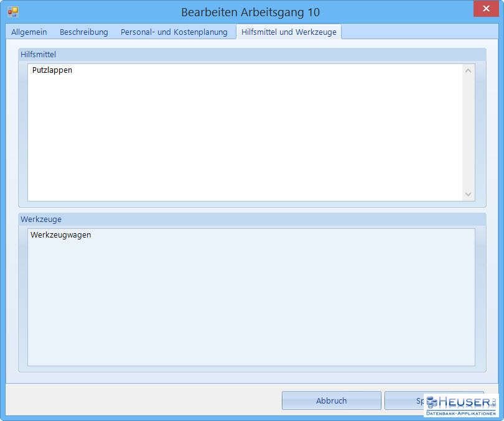Select the Personal- und Kostenplanung tab
This screenshot has height=421, width=504.
pos(174,32)
